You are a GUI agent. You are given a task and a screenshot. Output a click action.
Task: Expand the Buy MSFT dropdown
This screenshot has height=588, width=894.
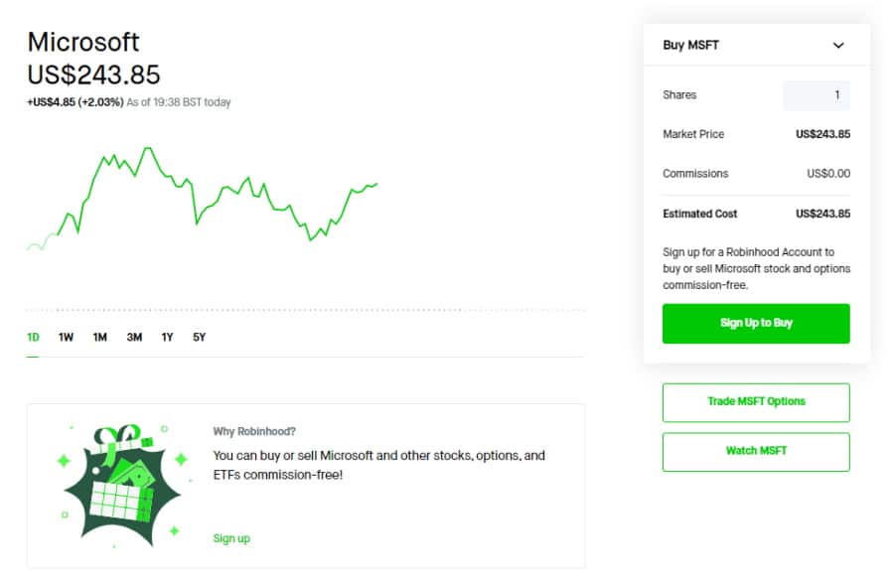837,45
